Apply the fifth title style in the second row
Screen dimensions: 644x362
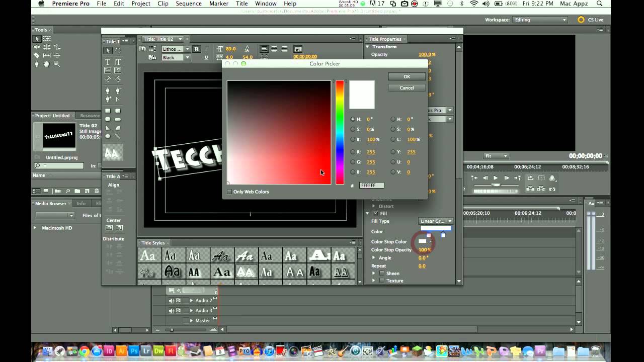pyautogui.click(x=246, y=272)
